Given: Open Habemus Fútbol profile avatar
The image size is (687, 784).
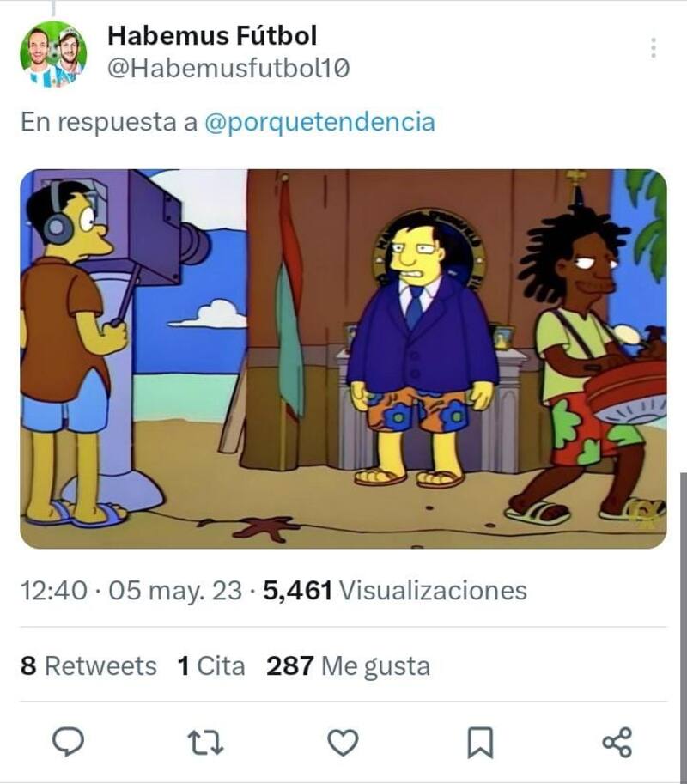Looking at the screenshot, I should [53, 54].
